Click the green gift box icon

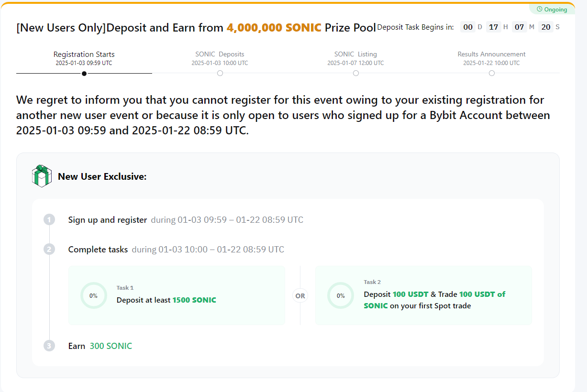(x=42, y=176)
